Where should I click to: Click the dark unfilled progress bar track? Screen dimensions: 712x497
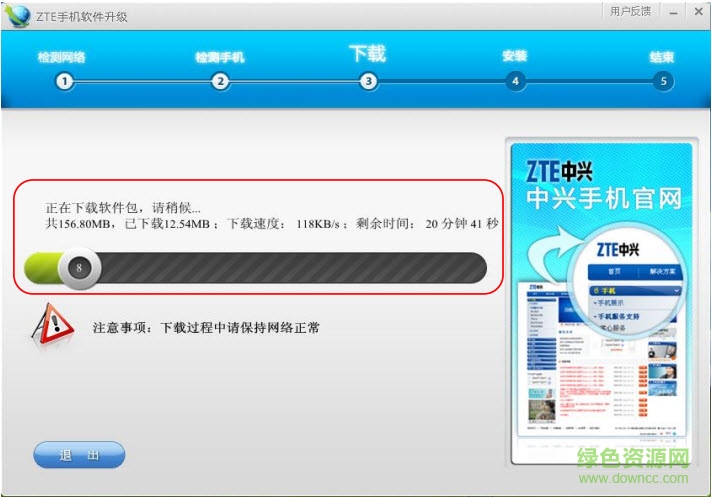click(x=293, y=268)
